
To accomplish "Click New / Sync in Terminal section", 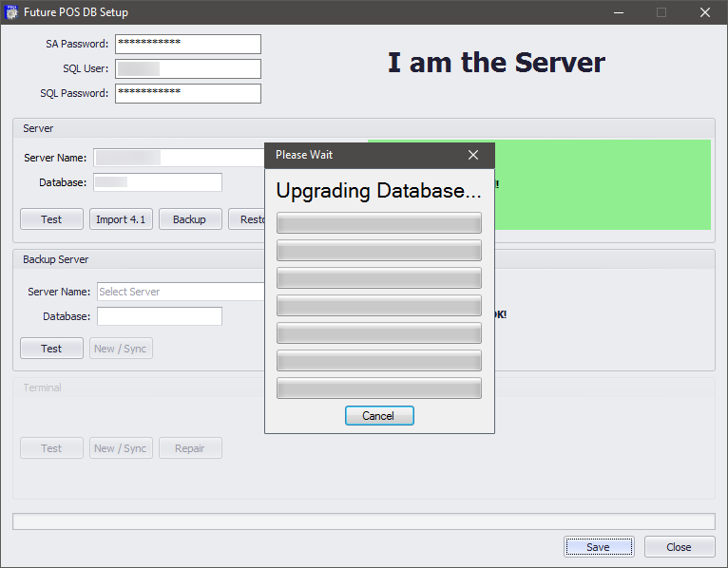I will [121, 447].
